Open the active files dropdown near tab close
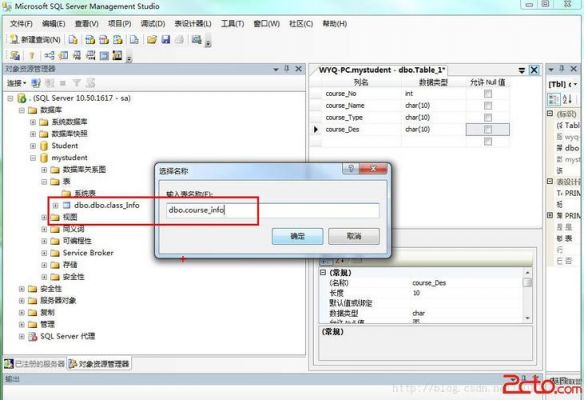 pyautogui.click(x=522, y=70)
